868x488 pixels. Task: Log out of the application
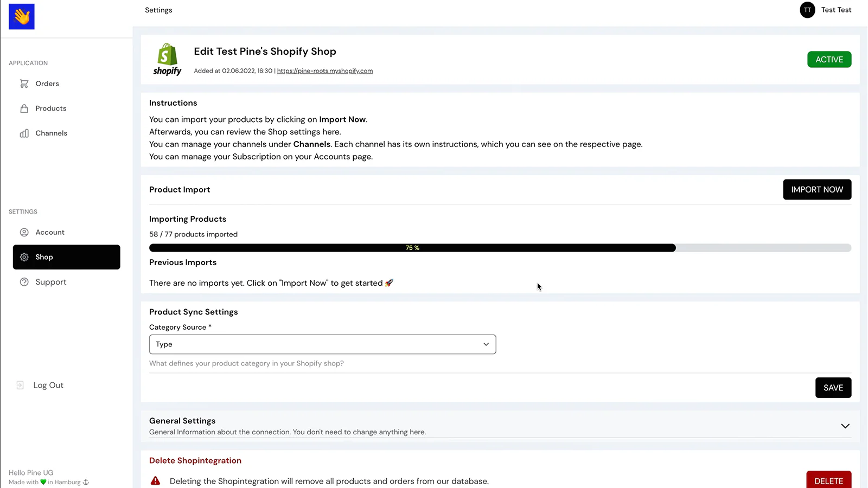(x=48, y=385)
